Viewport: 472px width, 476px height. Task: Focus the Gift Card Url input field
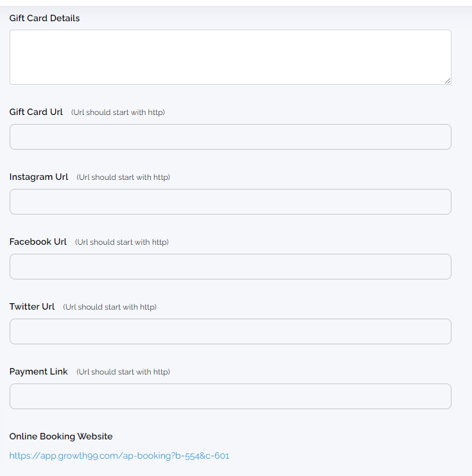[231, 137]
